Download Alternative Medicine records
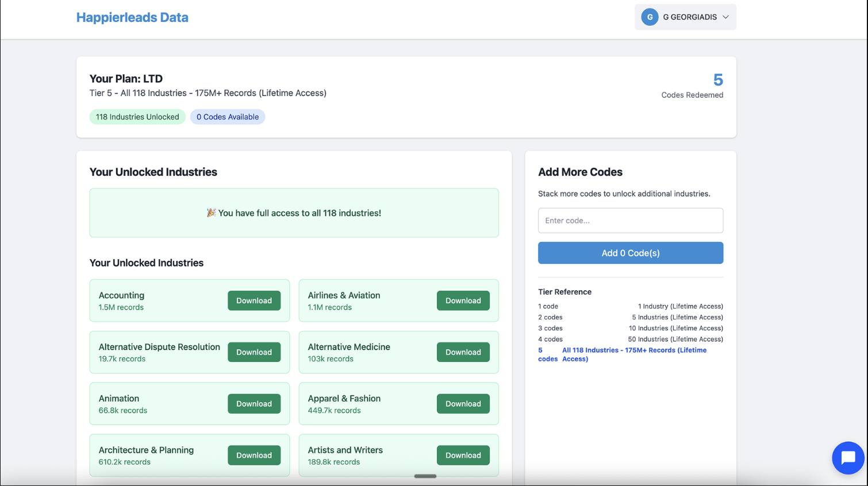Screen dimensions: 868x486 [463, 352]
